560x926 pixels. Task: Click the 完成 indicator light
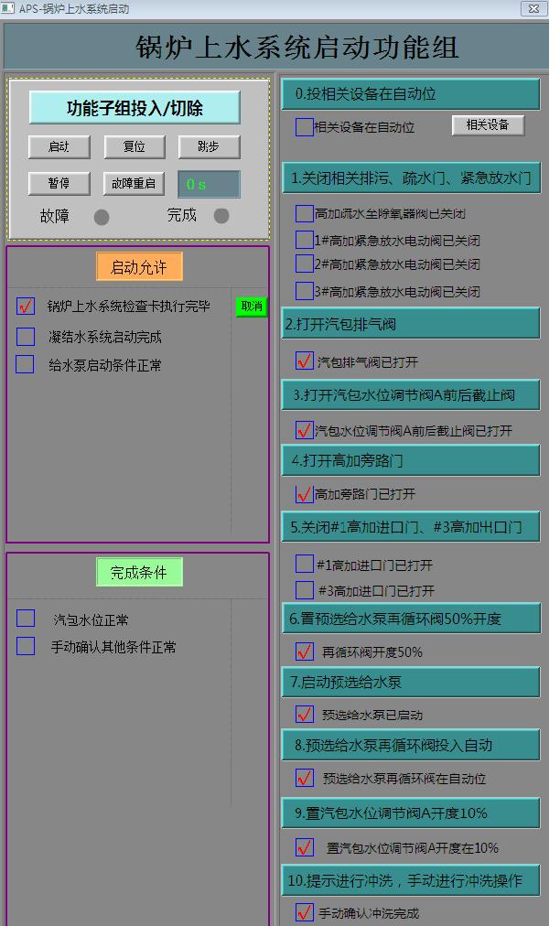(221, 216)
